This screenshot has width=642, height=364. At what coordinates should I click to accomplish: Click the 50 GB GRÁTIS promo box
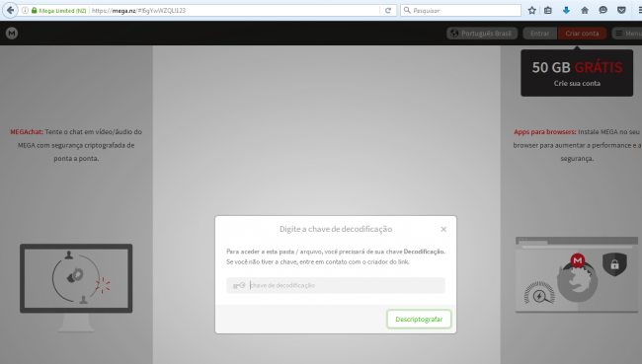point(577,73)
